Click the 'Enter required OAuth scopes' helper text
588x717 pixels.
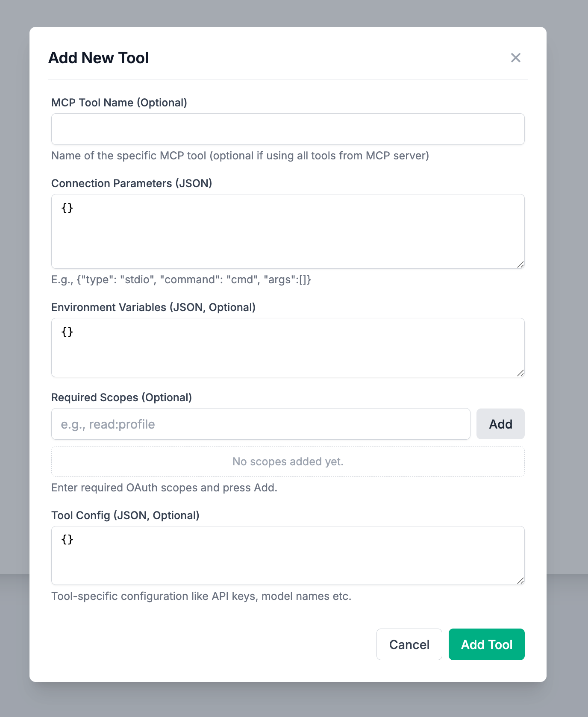pyautogui.click(x=164, y=488)
